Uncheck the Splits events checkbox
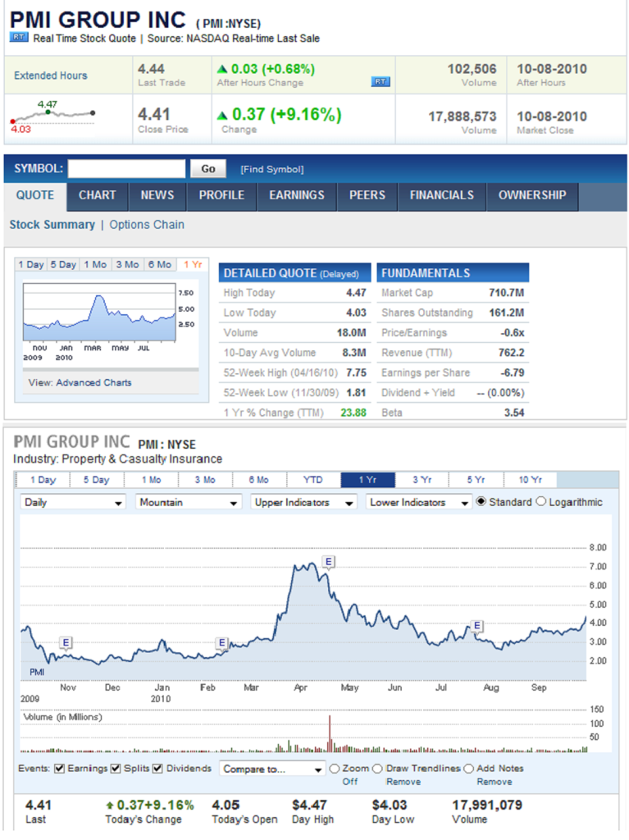 116,769
